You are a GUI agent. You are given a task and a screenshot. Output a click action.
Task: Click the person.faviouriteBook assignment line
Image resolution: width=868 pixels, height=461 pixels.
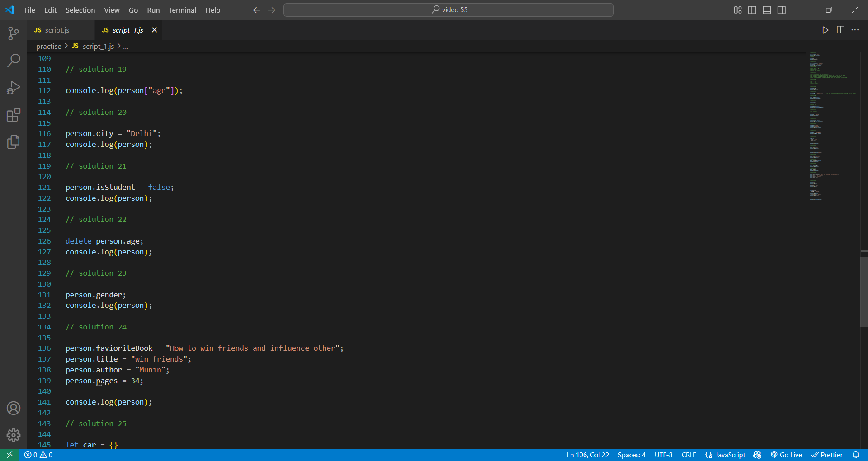pos(204,348)
